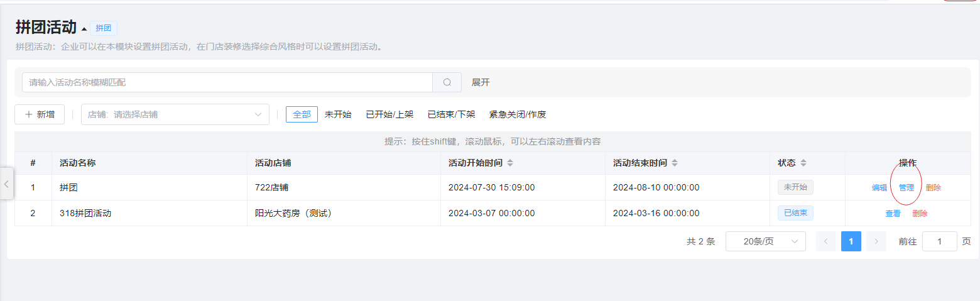Click the 新增 button
Screen dimensions: 980x301
(40, 114)
